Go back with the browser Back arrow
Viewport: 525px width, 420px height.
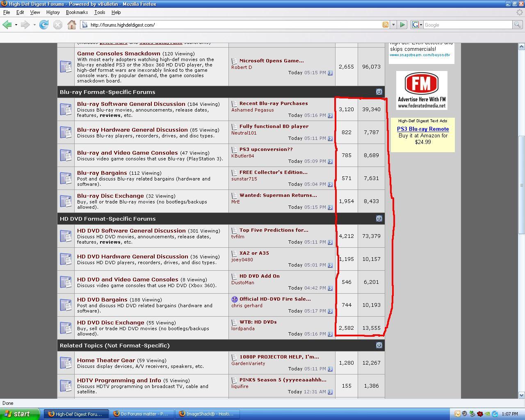click(7, 25)
